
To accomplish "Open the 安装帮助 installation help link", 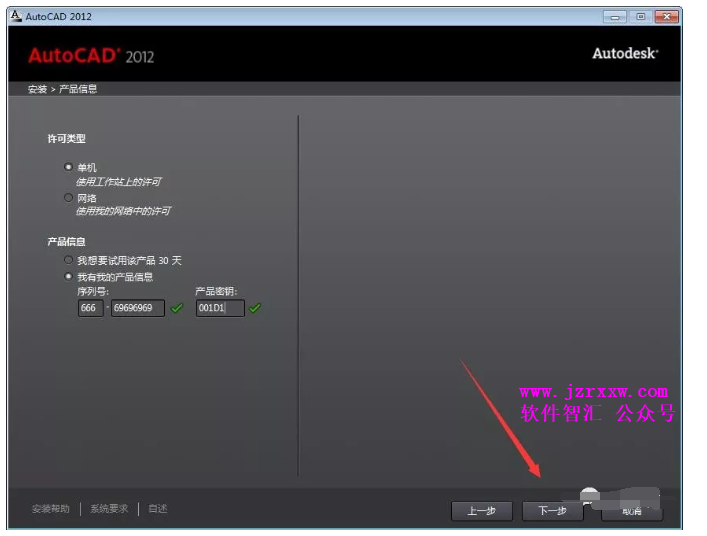I will click(x=50, y=509).
